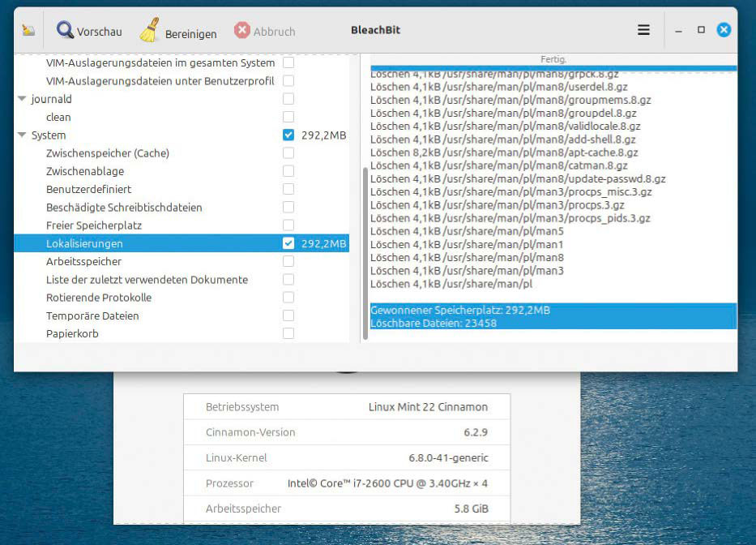This screenshot has height=545, width=756.
Task: Click the red Abbruch cancel icon
Action: [242, 30]
